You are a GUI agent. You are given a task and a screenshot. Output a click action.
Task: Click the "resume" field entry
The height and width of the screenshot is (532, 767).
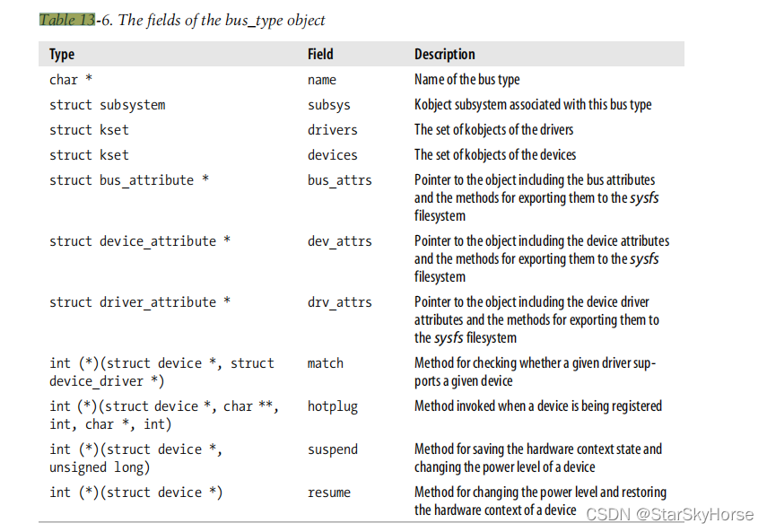coord(328,493)
